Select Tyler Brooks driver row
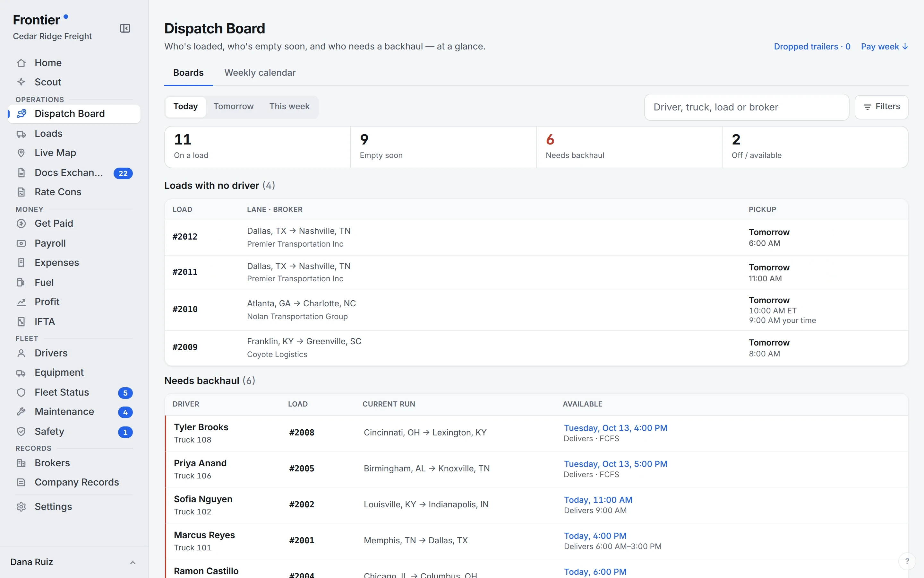 (536, 433)
